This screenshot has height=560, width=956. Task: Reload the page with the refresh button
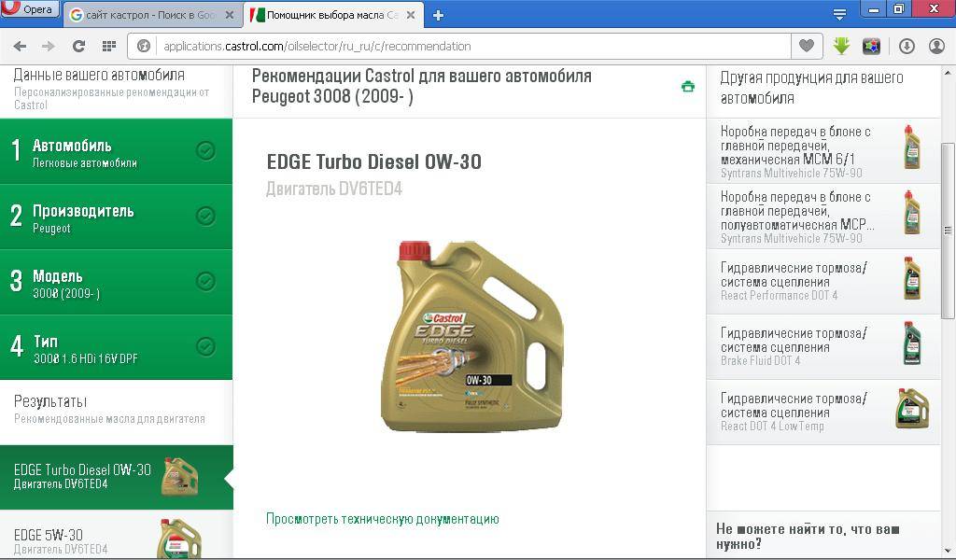[79, 46]
